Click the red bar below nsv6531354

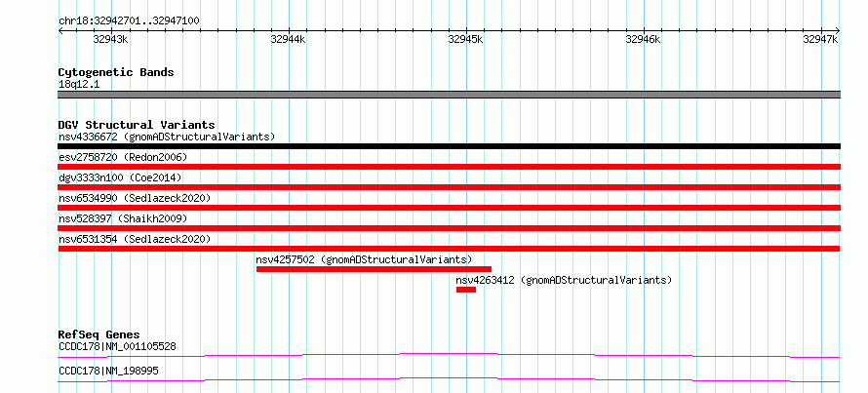[449, 249]
